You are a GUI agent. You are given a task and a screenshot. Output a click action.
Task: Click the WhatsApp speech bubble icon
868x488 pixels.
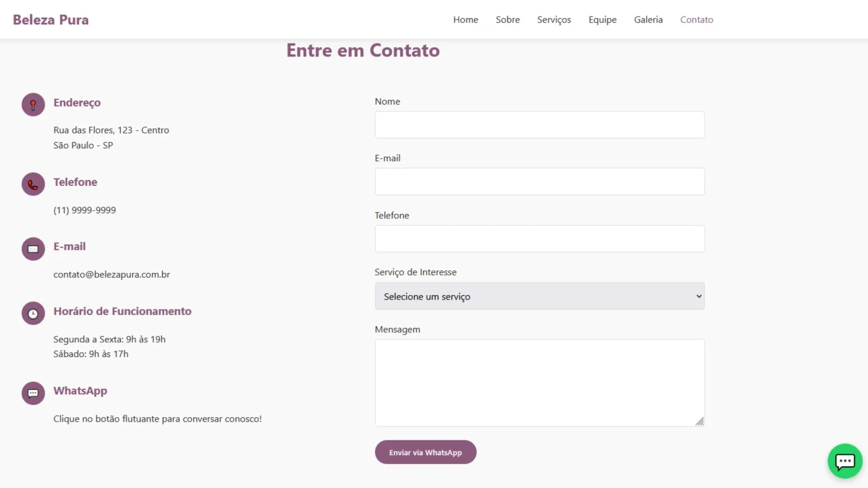tap(33, 393)
